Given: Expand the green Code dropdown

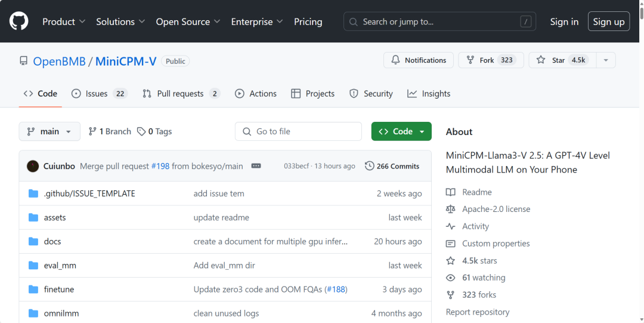Looking at the screenshot, I should [x=401, y=131].
